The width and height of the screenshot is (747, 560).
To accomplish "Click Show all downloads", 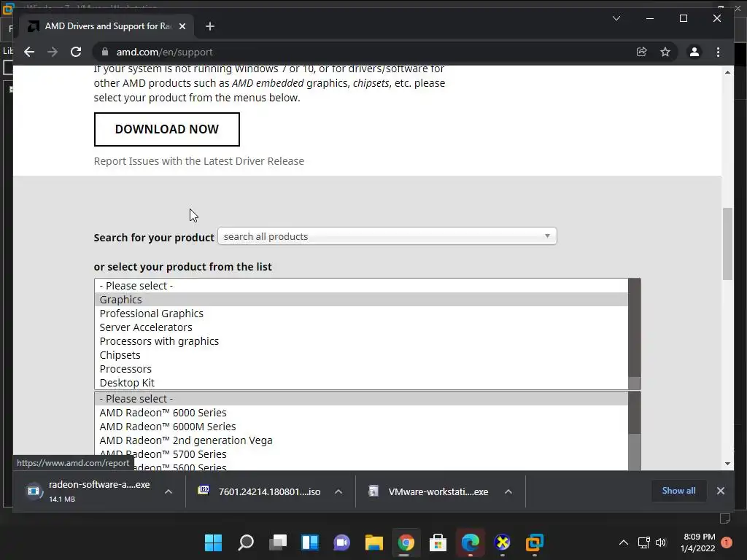I will [x=678, y=491].
